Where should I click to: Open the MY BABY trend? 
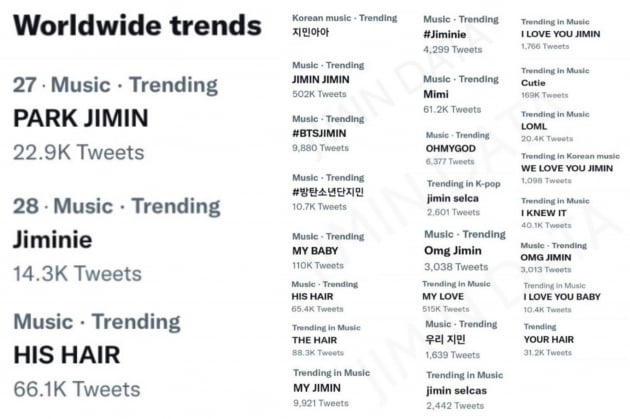(x=315, y=251)
